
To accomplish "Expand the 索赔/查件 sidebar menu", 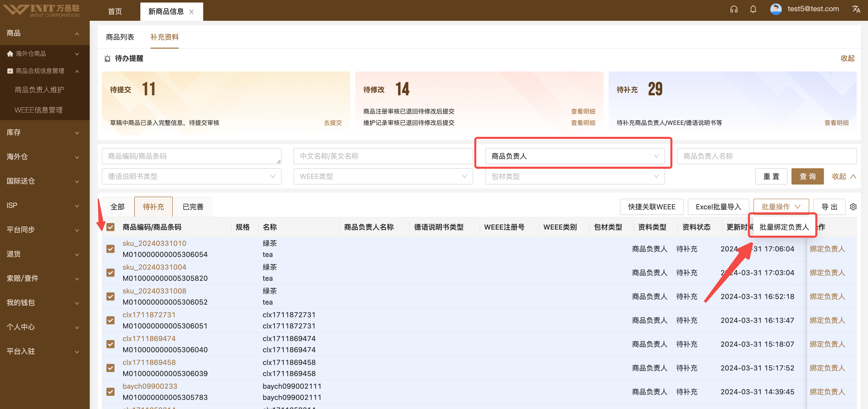I will tap(45, 278).
